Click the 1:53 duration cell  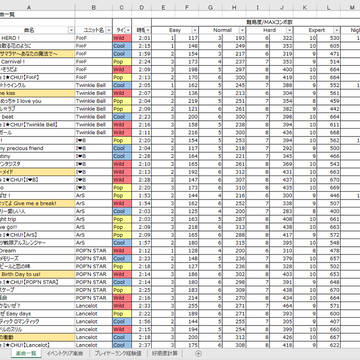coord(142,195)
